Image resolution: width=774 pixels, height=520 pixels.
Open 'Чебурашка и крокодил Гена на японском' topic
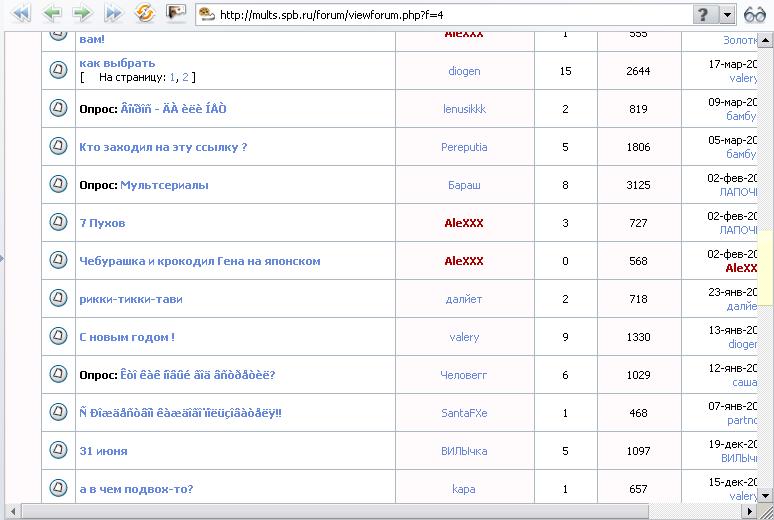(200, 261)
